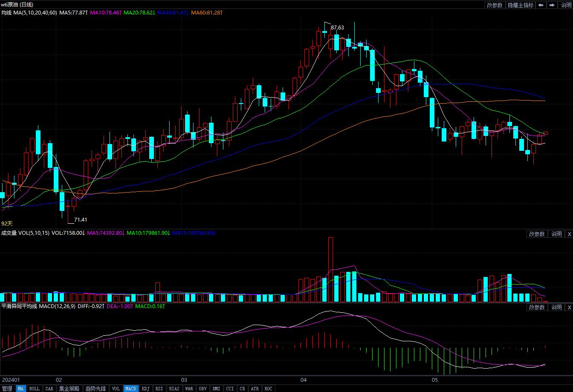The width and height of the screenshot is (573, 392).
Task: Click the MA5:77.87 value label
Action: (x=74, y=13)
